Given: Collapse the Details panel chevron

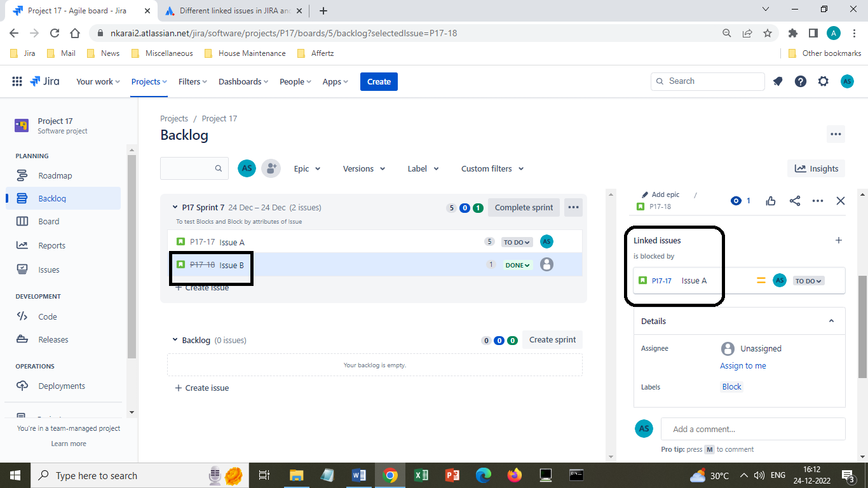Looking at the screenshot, I should coord(831,321).
